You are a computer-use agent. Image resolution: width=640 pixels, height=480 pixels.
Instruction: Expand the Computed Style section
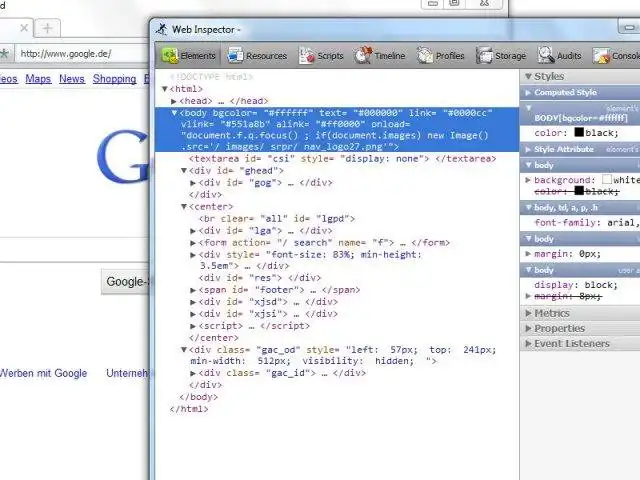click(528, 93)
